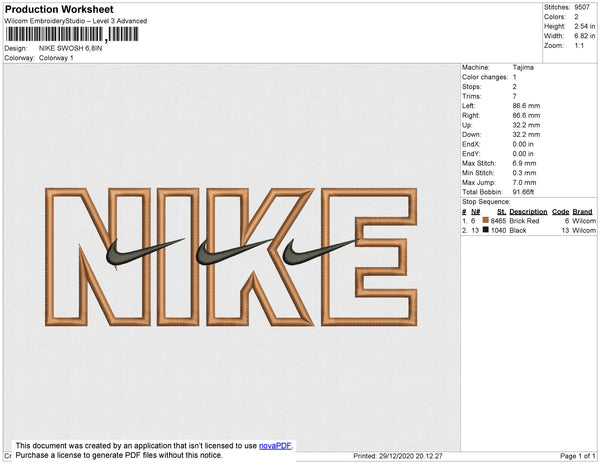Click the 'St.' column header
Screen dimensions: 600x464
501,212
